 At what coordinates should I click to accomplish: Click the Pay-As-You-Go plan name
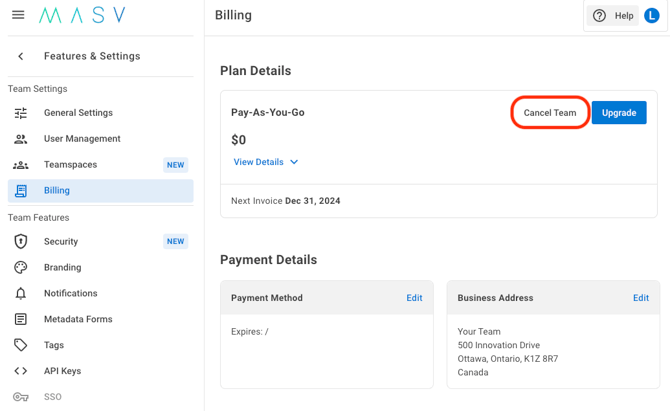(268, 112)
